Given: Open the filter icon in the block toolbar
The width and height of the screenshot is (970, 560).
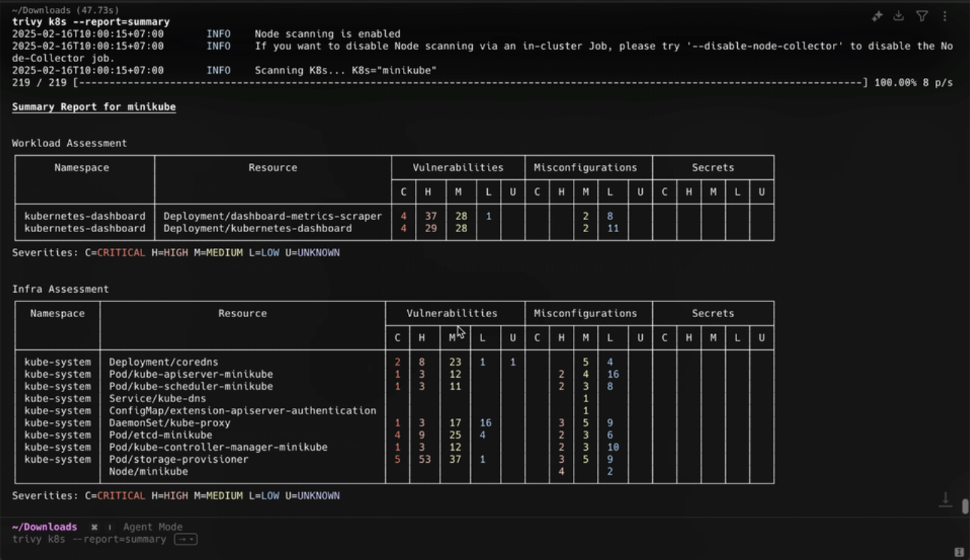Looking at the screenshot, I should click(x=922, y=15).
